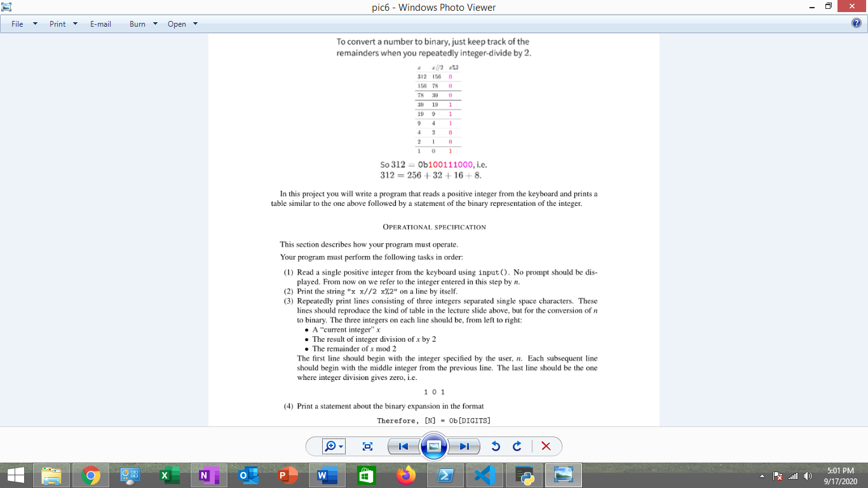Open Help via the question mark icon
Viewport: 868px width, 488px height.
click(856, 24)
